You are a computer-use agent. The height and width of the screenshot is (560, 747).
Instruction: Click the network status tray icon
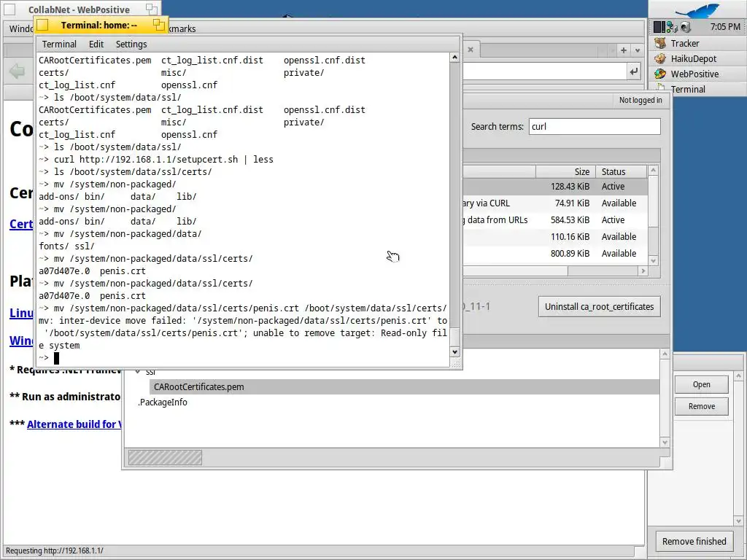[672, 27]
